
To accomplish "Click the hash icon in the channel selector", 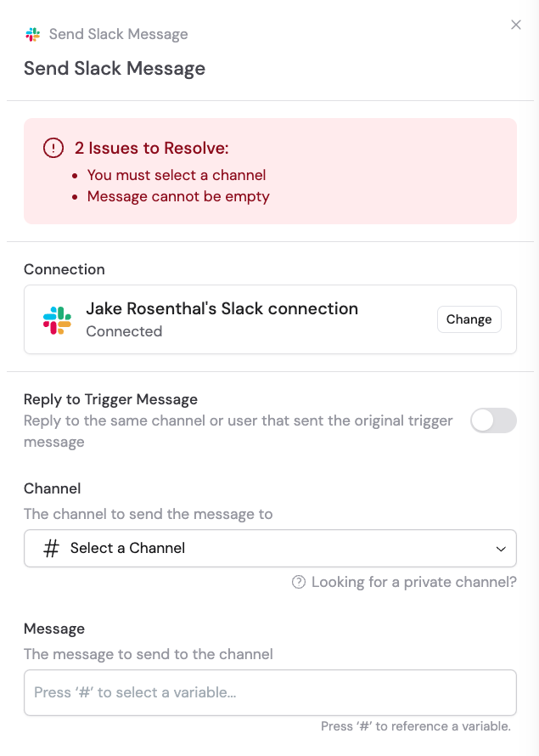I will point(49,548).
